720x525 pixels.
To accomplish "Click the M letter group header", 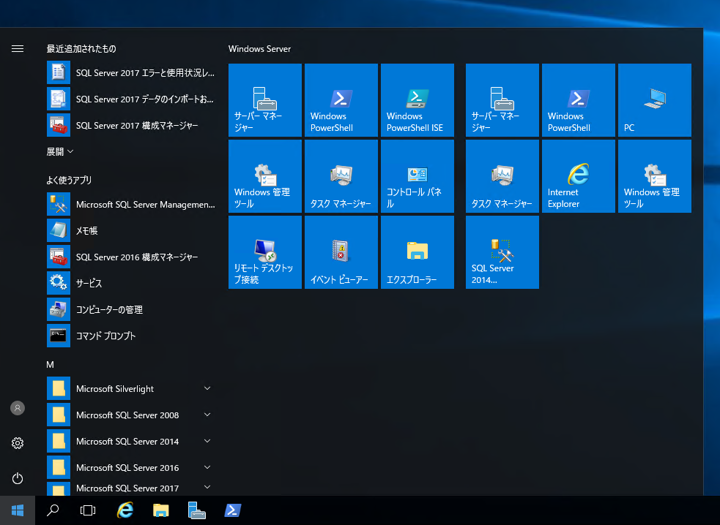I will pos(50,365).
